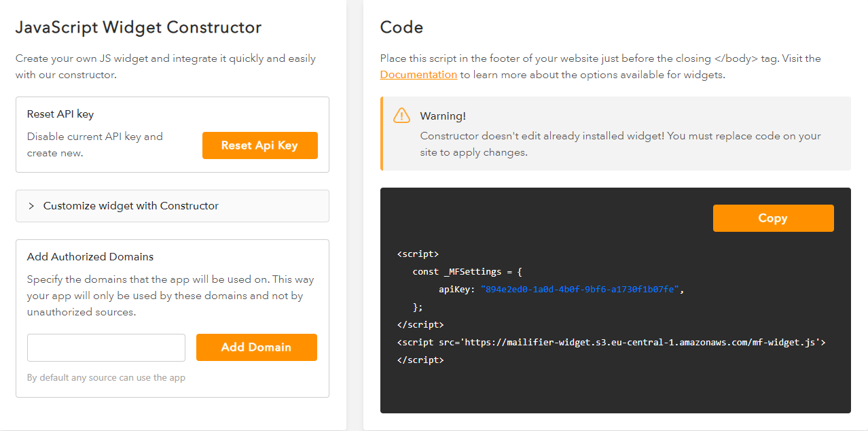Copy the widget code with Copy button
The width and height of the screenshot is (868, 431).
tap(773, 218)
